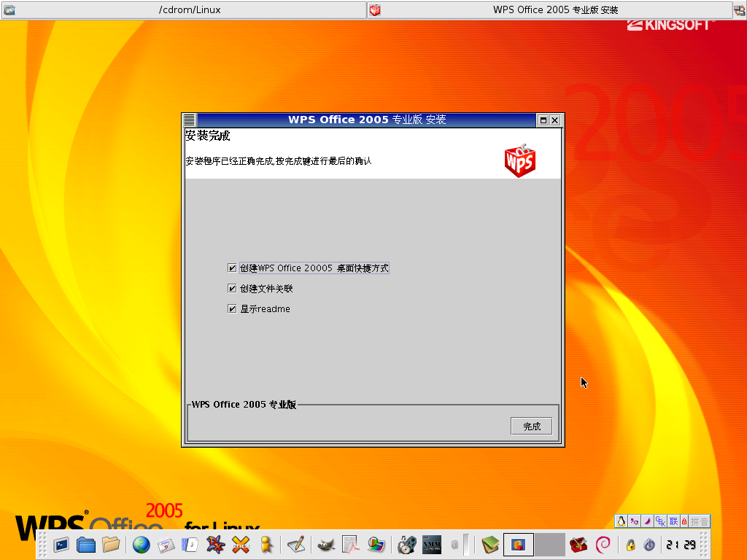Open the blue file manager folder icon
The width and height of the screenshot is (747, 560).
(86, 545)
